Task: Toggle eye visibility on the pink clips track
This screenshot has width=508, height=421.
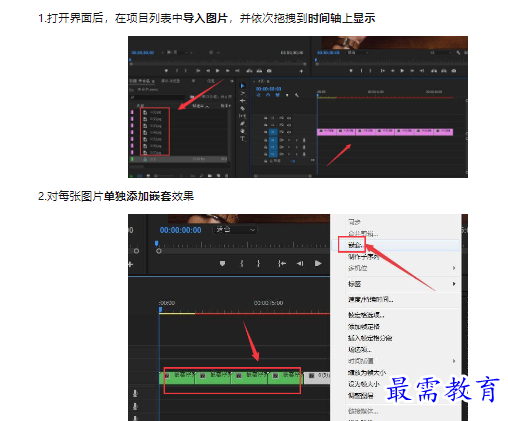Action: (x=289, y=132)
